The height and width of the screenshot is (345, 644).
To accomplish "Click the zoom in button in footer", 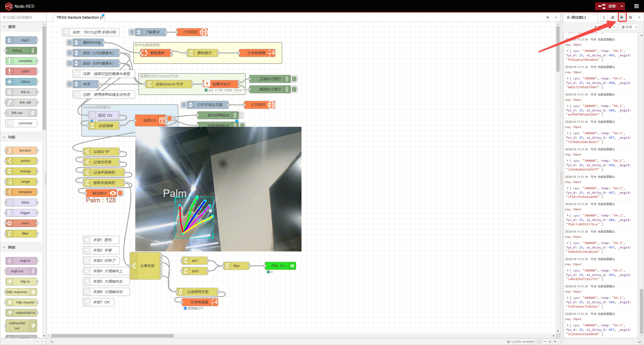I will [x=555, y=342].
